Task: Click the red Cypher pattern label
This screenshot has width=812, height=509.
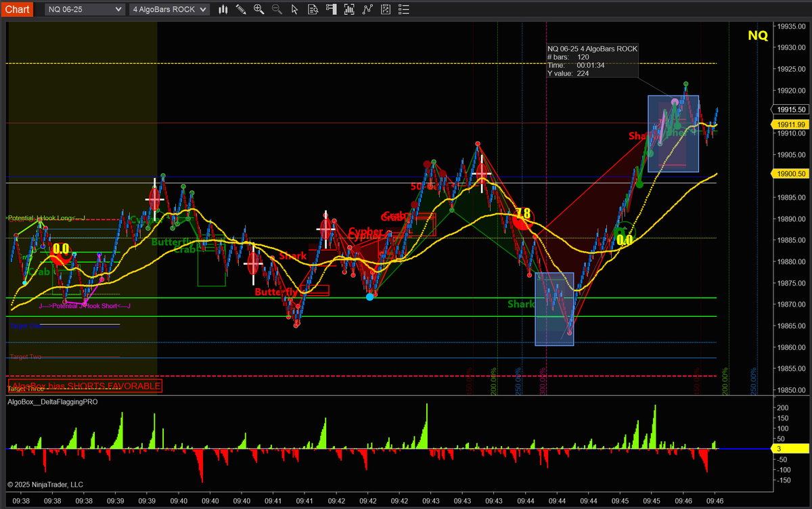Action: (365, 231)
